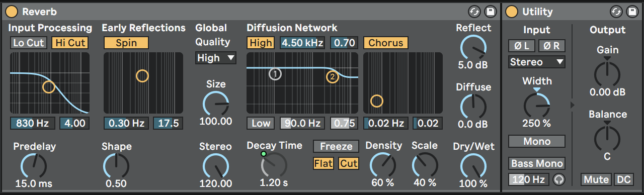
Task: Click the Scale knob
Action: 425,165
